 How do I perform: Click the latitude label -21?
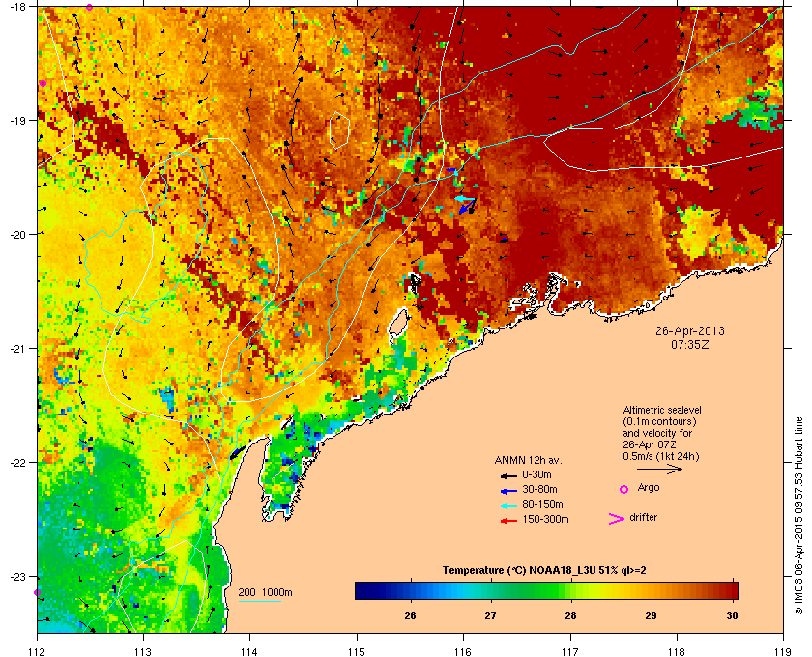18,349
